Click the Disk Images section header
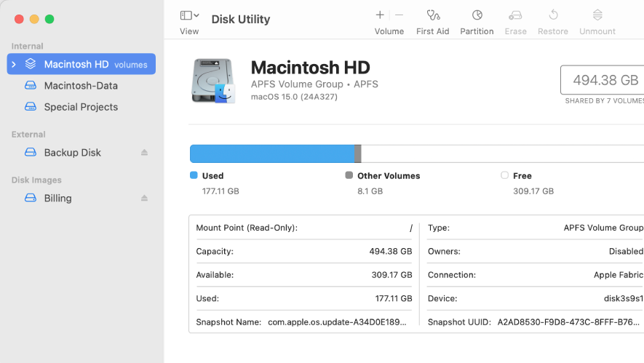 pyautogui.click(x=36, y=180)
